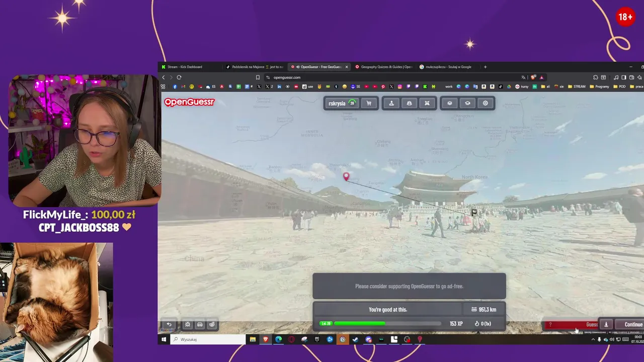This screenshot has width=644, height=362.
Task: Open Opera from the taskbar
Action: coord(291,339)
